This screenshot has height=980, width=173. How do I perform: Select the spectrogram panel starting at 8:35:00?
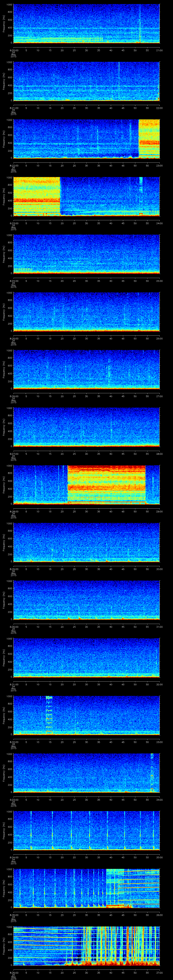87,888
